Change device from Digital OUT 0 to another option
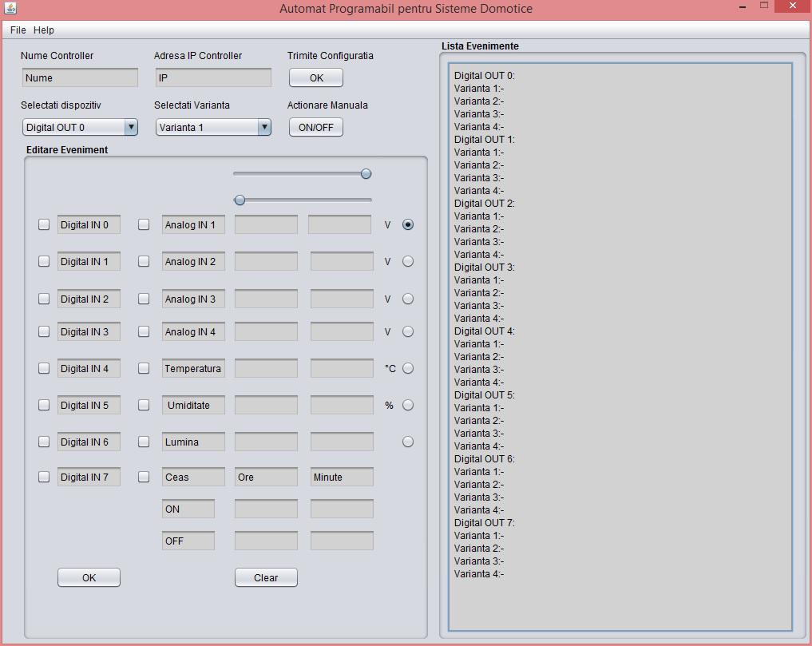 click(x=130, y=127)
